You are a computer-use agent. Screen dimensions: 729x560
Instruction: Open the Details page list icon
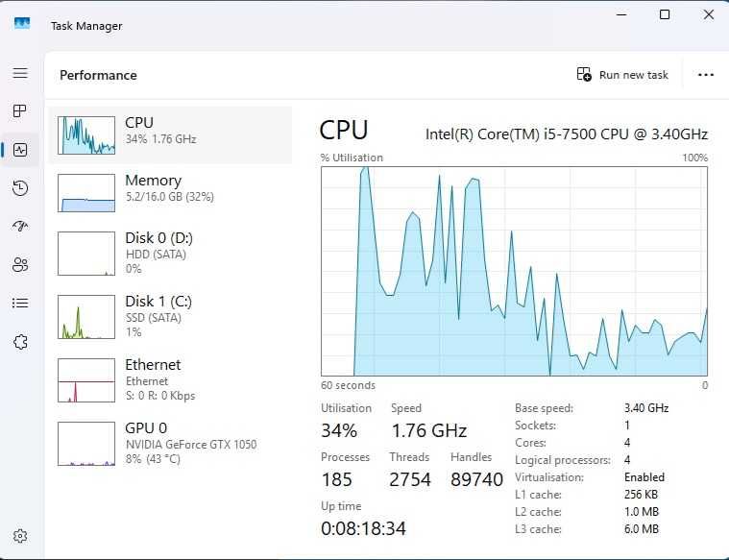tap(20, 304)
